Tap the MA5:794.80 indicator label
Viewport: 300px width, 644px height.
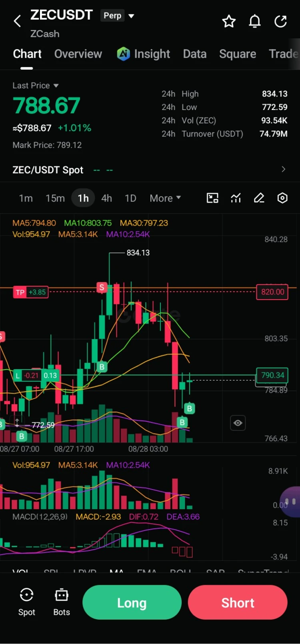tap(34, 223)
